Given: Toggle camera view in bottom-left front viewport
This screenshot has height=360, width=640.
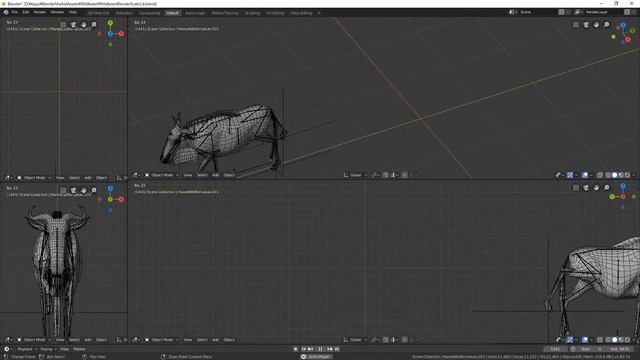Looking at the screenshot, I should click(73, 191).
